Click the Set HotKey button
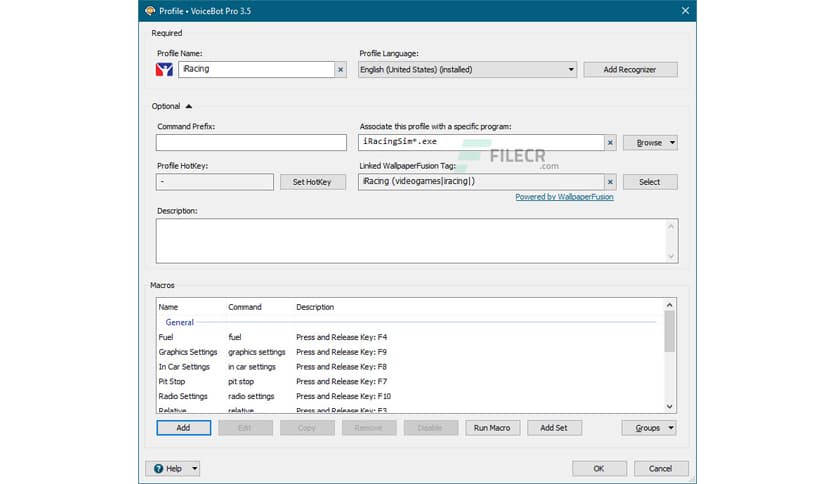The width and height of the screenshot is (836, 484). (x=312, y=182)
